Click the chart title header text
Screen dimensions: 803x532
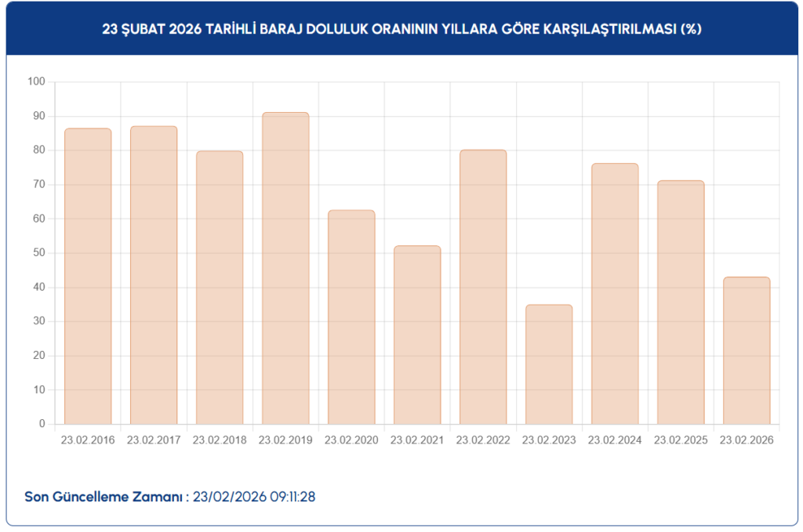pyautogui.click(x=401, y=29)
